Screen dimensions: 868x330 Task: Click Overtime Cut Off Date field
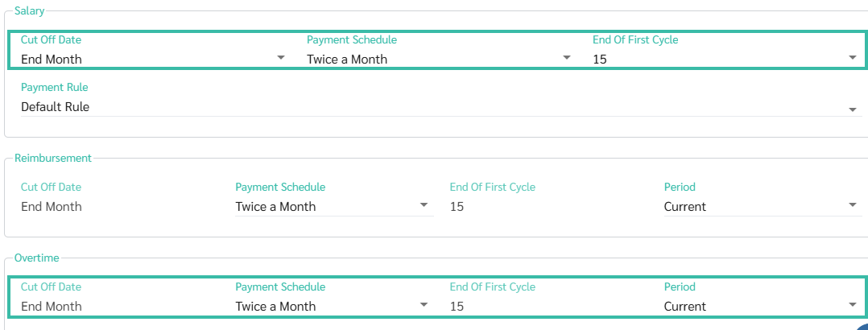click(52, 307)
